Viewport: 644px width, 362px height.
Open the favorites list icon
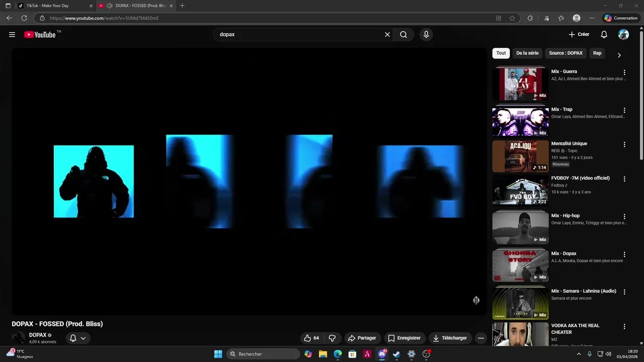click(x=561, y=18)
